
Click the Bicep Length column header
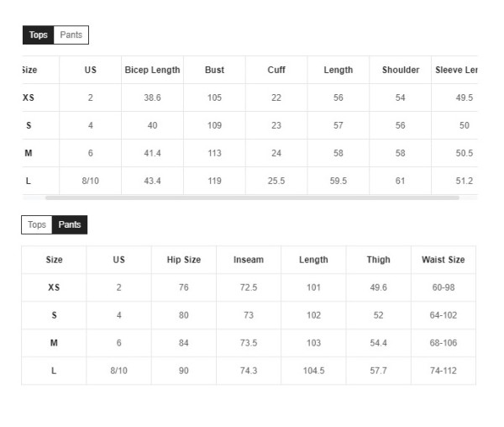point(152,70)
